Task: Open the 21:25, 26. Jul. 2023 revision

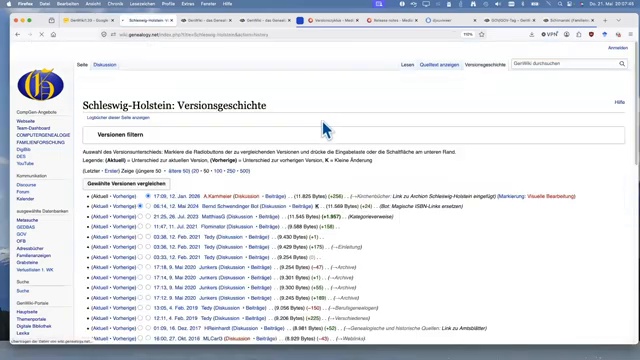Action: 176,216
